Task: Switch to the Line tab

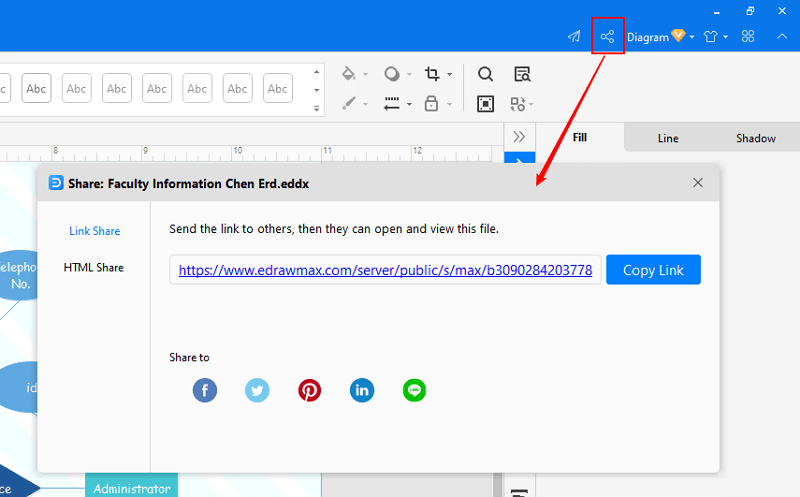Action: coord(668,138)
